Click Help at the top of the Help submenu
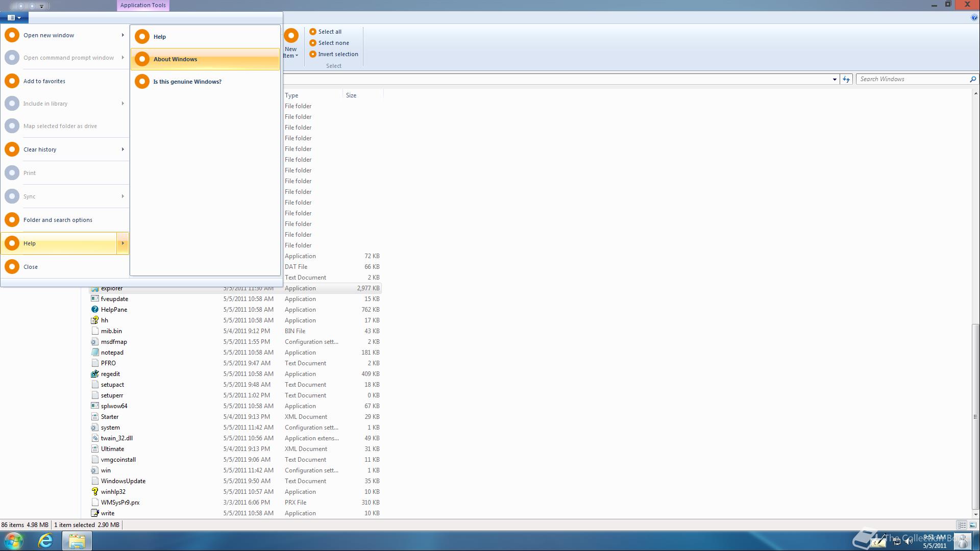 (205, 37)
